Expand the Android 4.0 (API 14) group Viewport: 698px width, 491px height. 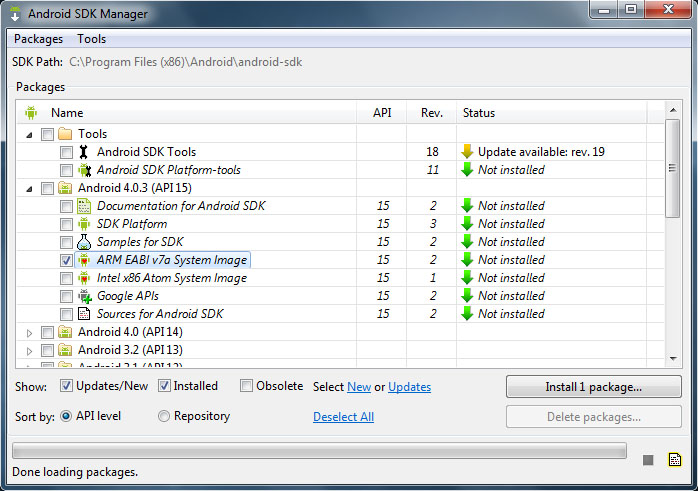point(29,333)
